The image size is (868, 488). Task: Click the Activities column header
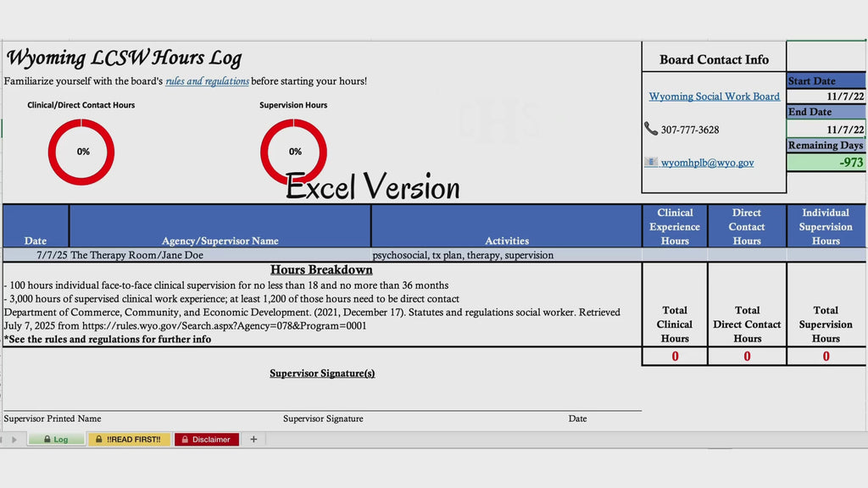point(507,226)
